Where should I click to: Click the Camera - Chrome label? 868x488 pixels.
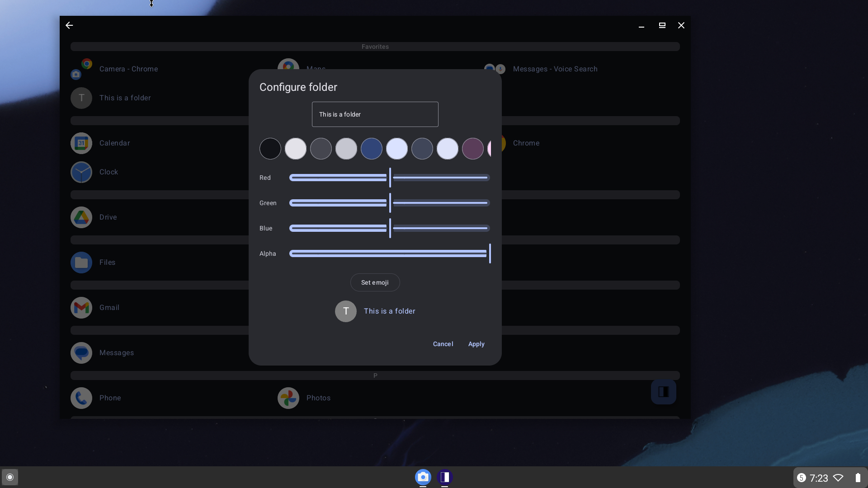coord(129,69)
